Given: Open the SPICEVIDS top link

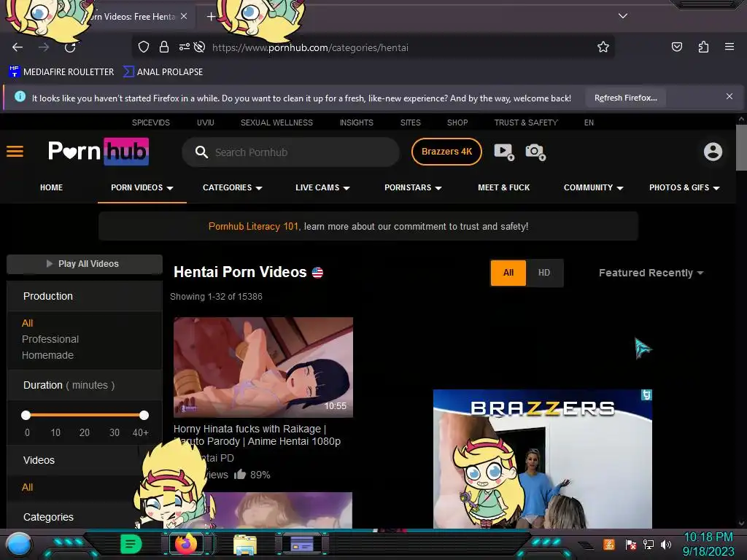Looking at the screenshot, I should point(150,122).
